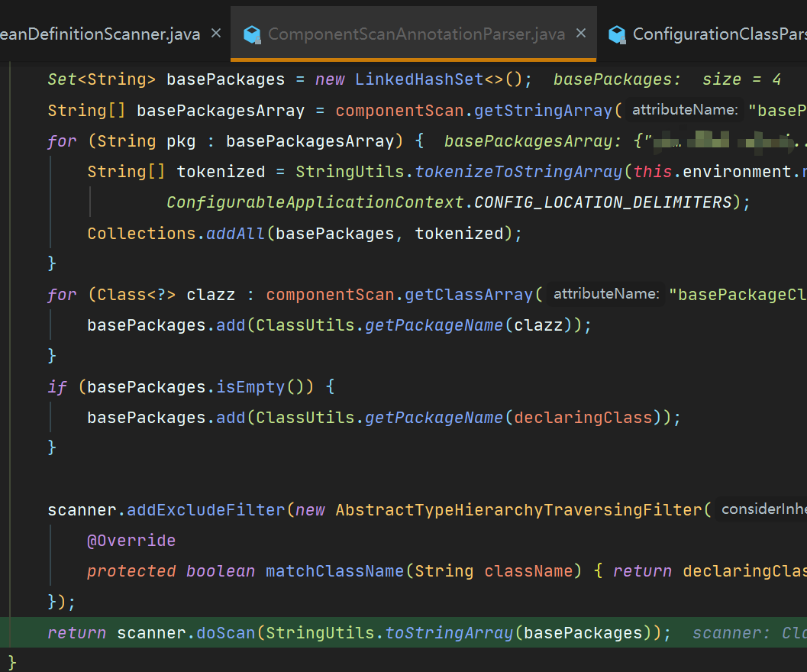Click the getClassArray attributeName parameter hint
807x672 pixels.
click(606, 294)
